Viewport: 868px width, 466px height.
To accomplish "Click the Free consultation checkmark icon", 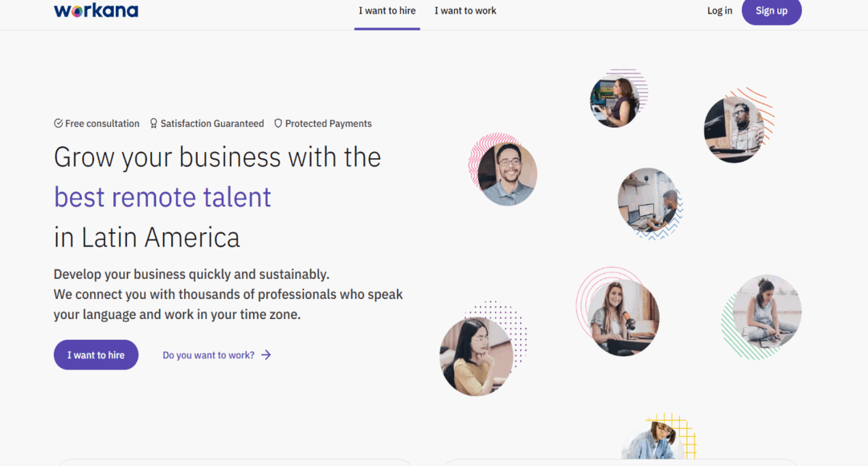I will click(59, 123).
